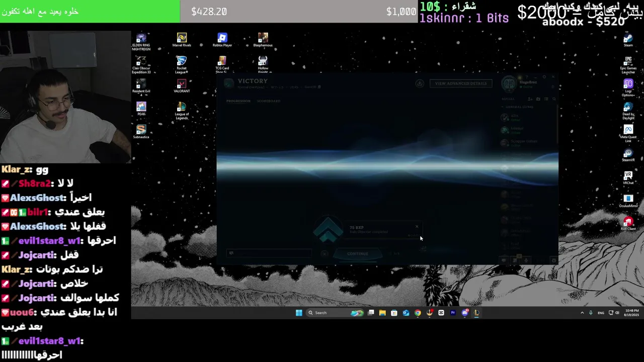Viewport: 644px width, 362px height.
Task: Select the OculusMirror desktop icon
Action: pos(628,201)
